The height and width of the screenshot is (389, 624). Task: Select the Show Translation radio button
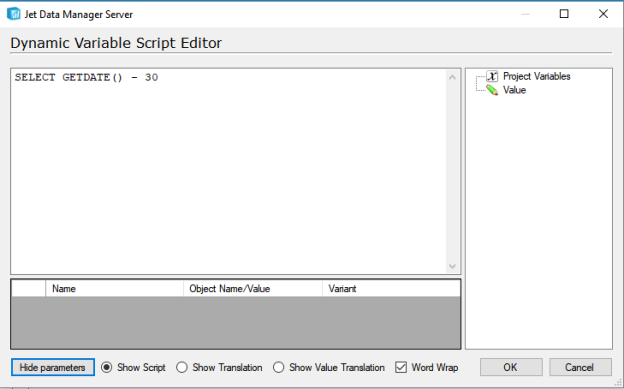pos(182,367)
